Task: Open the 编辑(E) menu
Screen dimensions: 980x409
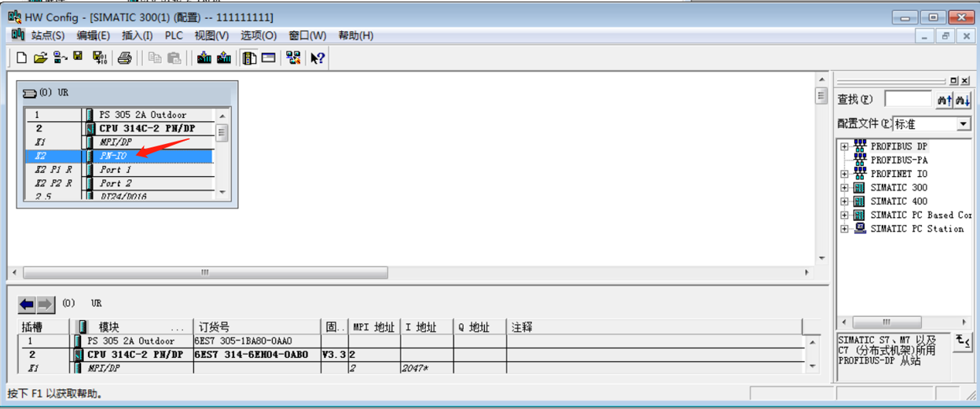Action: pos(93,35)
